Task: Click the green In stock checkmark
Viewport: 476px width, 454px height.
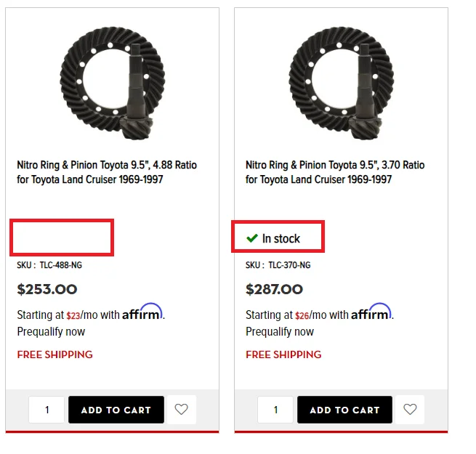Action: pyautogui.click(x=252, y=238)
